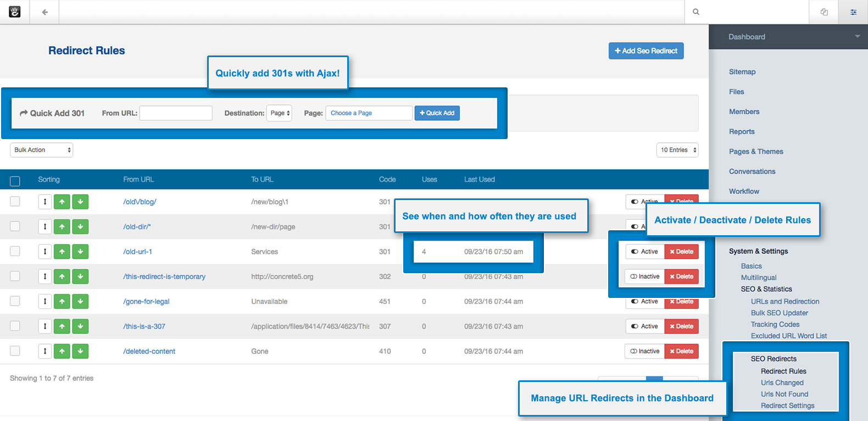The image size is (868, 421).
Task: Move /old/blog/ rule down
Action: [x=80, y=202]
